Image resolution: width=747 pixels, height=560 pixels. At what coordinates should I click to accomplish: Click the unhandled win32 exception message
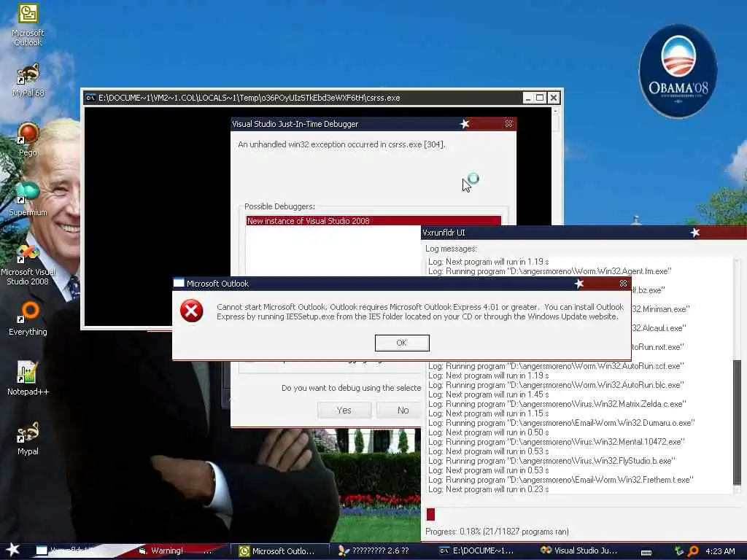point(341,144)
